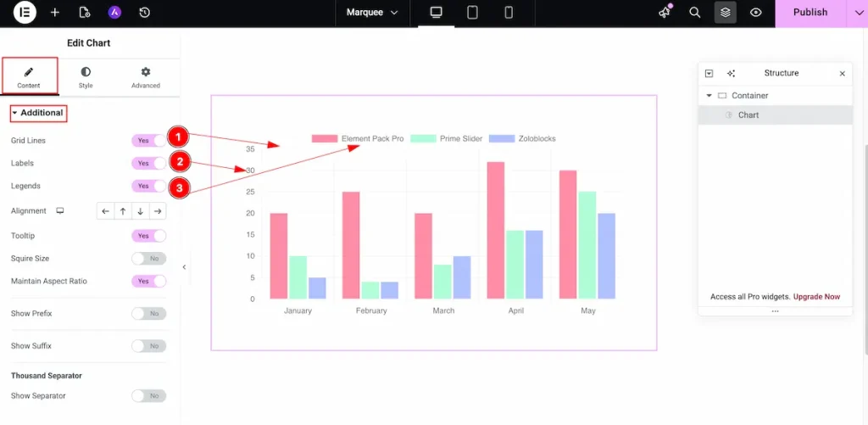Open the document settings page icon
This screenshot has height=425, width=868.
(x=84, y=13)
